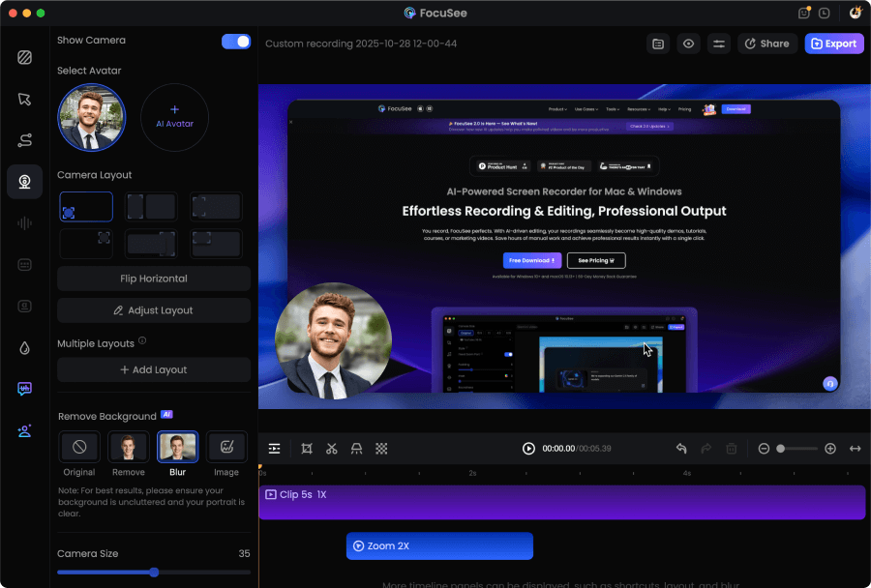871x588 pixels.
Task: Select the camera tab in the sidebar
Action: 24,182
